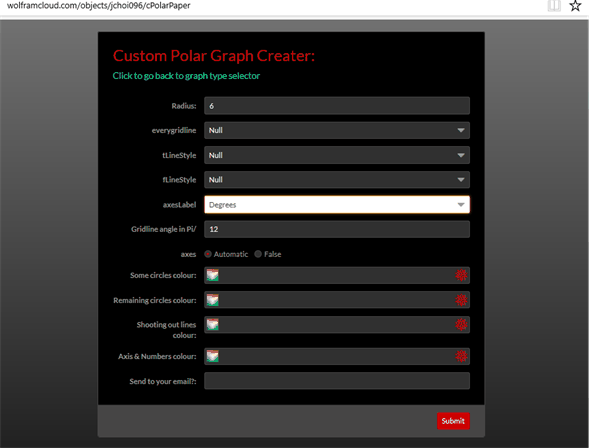Click the Submit button
The height and width of the screenshot is (448, 589).
453,421
